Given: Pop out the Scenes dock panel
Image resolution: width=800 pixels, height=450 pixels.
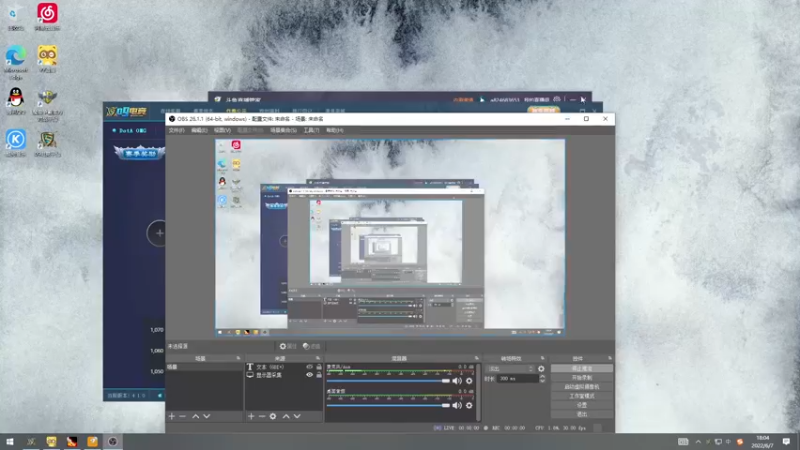Looking at the screenshot, I should [x=238, y=358].
